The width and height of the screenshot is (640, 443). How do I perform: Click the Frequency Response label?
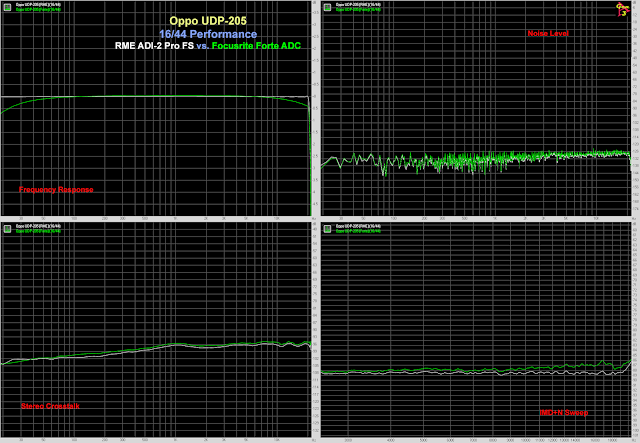(56, 189)
